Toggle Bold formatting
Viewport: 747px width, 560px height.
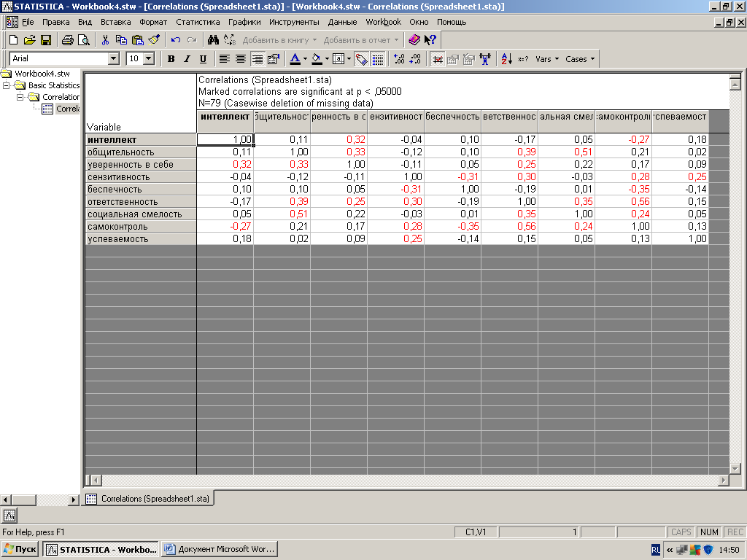coord(171,59)
